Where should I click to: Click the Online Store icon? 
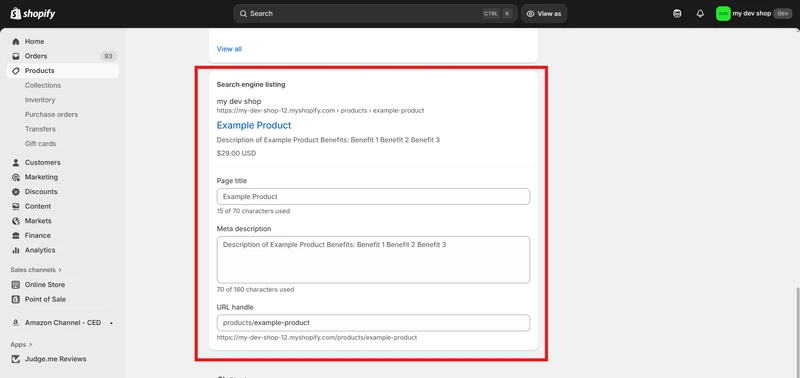point(16,285)
